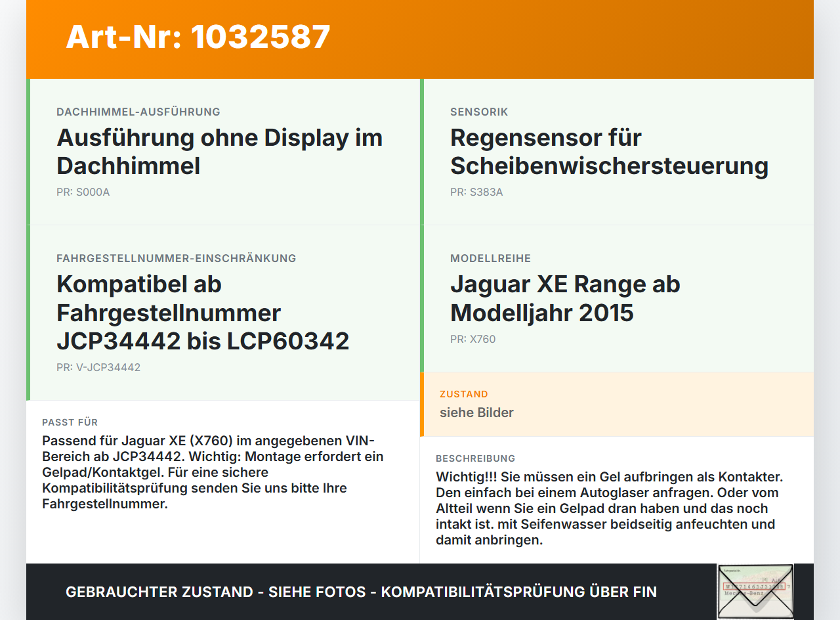Click the MODELLREIHE category label
Image resolution: width=840 pixels, height=620 pixels.
491,259
